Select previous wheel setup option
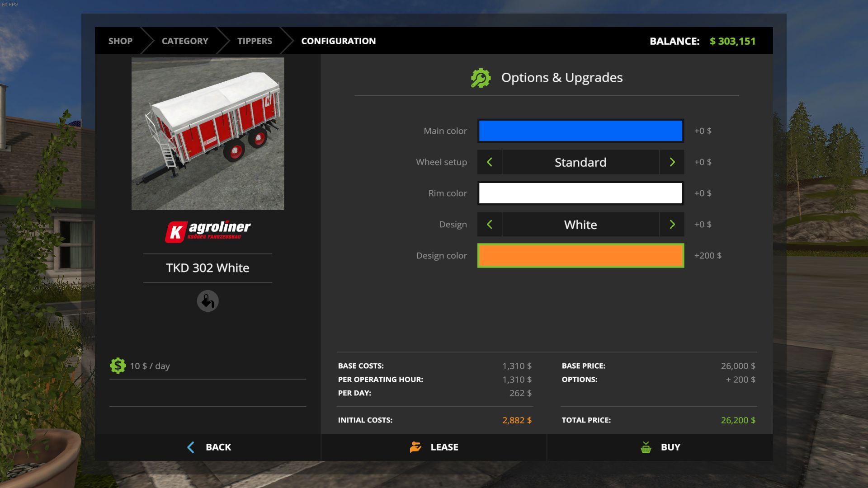This screenshot has height=488, width=868. (490, 162)
